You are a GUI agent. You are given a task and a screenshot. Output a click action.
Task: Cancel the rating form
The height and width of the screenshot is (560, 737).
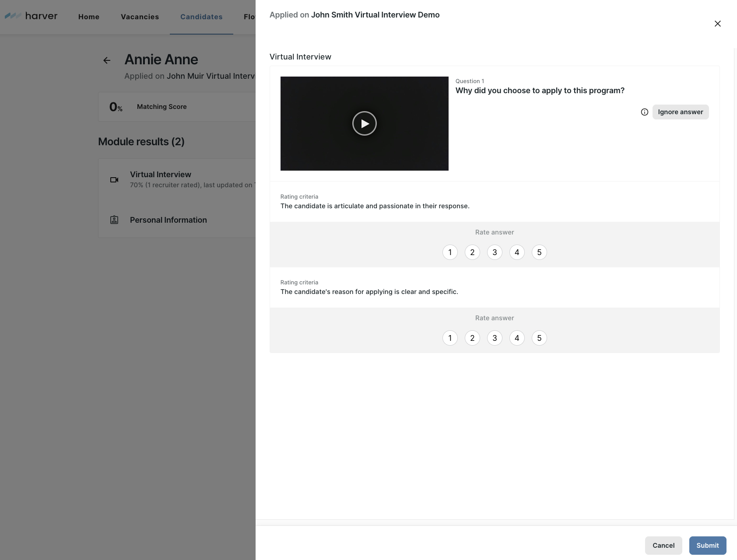point(663,545)
